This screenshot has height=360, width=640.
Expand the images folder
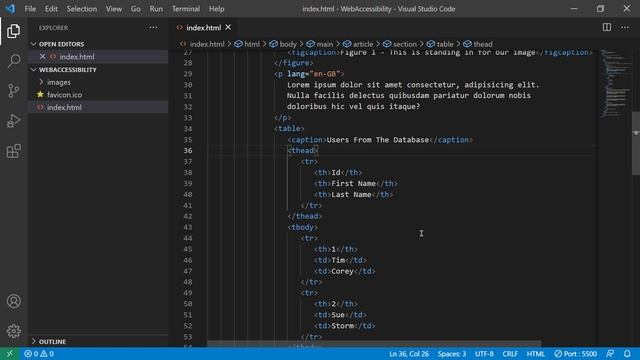tap(41, 82)
